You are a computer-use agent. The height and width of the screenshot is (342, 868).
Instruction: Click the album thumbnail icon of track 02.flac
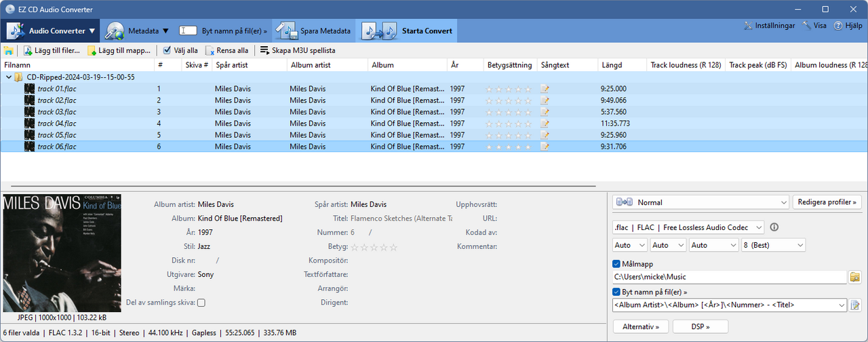29,100
